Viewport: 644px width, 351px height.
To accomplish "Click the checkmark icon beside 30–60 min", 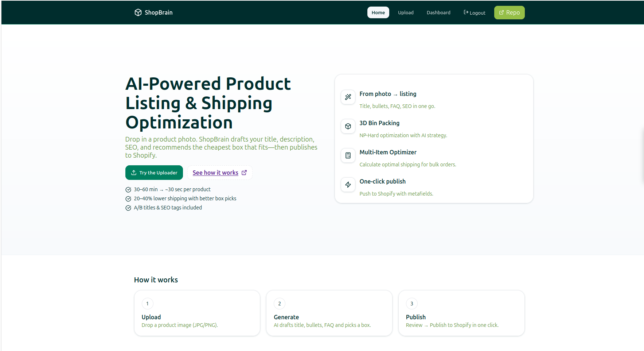I will pyautogui.click(x=128, y=190).
